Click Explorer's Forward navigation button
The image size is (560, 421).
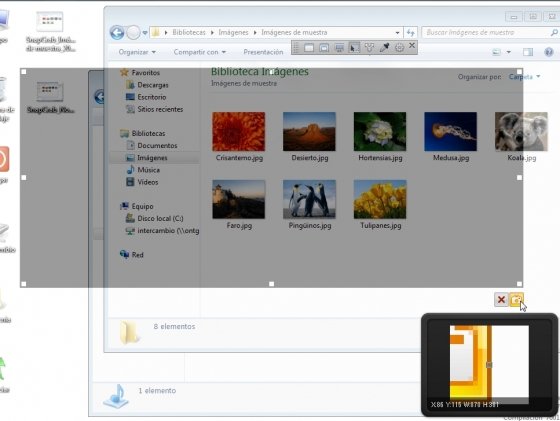[134, 33]
